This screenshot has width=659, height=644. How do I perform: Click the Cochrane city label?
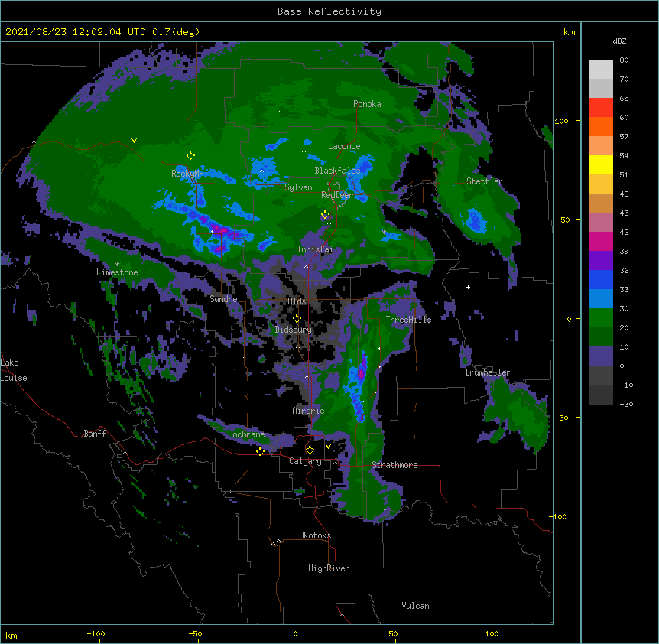[246, 434]
